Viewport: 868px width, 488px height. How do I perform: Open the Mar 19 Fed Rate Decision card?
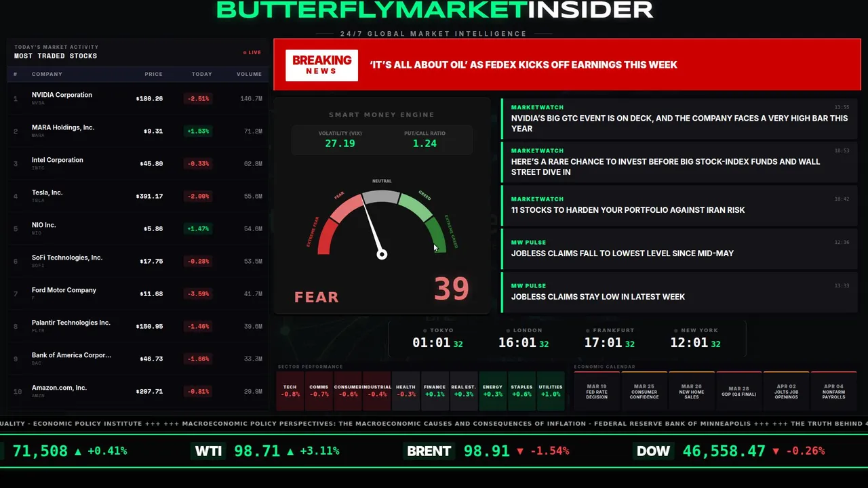coord(597,391)
